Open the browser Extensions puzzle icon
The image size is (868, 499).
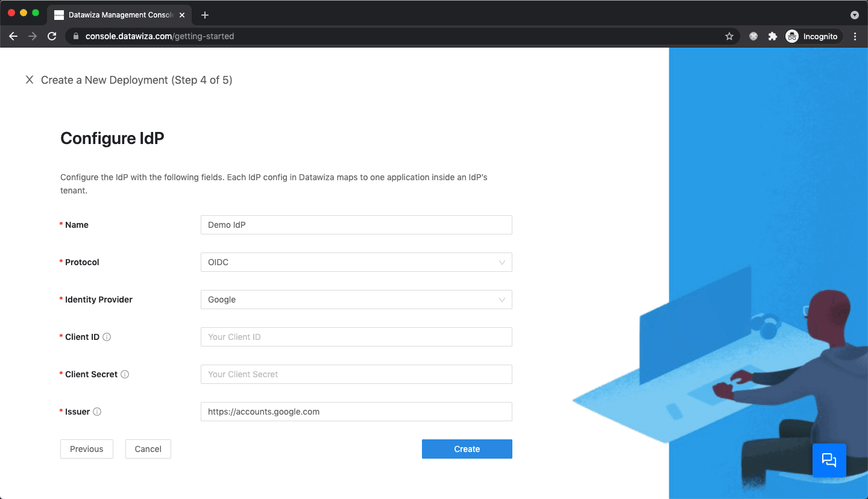773,36
